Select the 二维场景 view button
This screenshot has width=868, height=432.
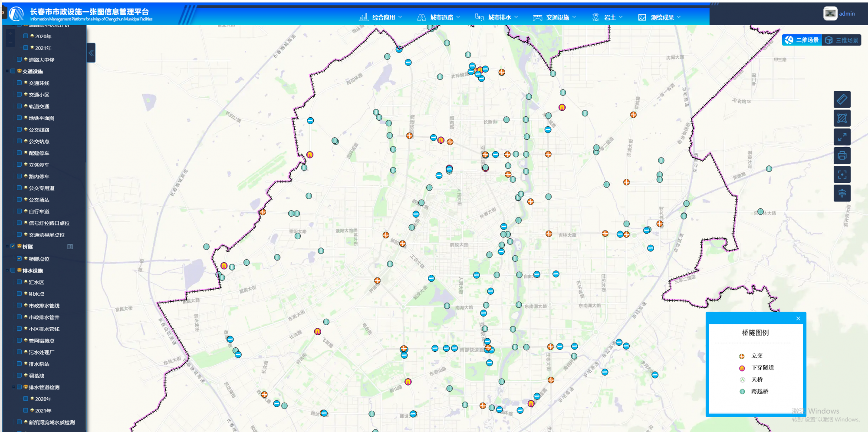click(x=802, y=40)
